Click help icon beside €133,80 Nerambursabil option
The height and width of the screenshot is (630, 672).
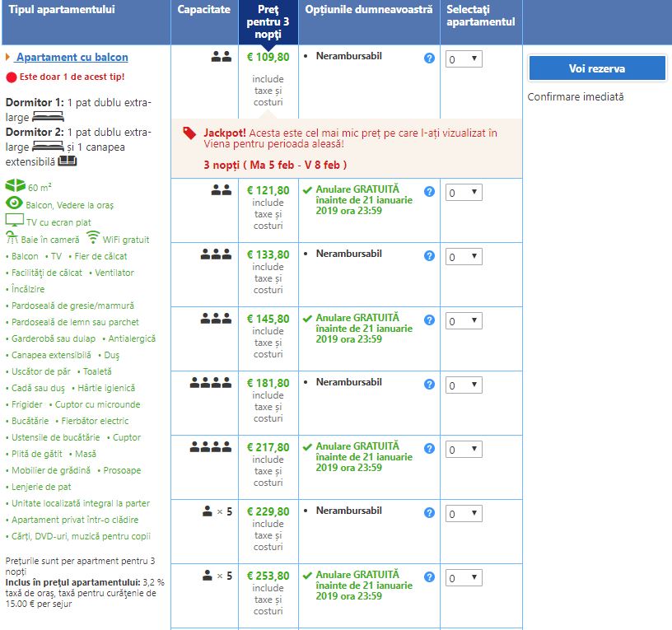click(x=429, y=256)
